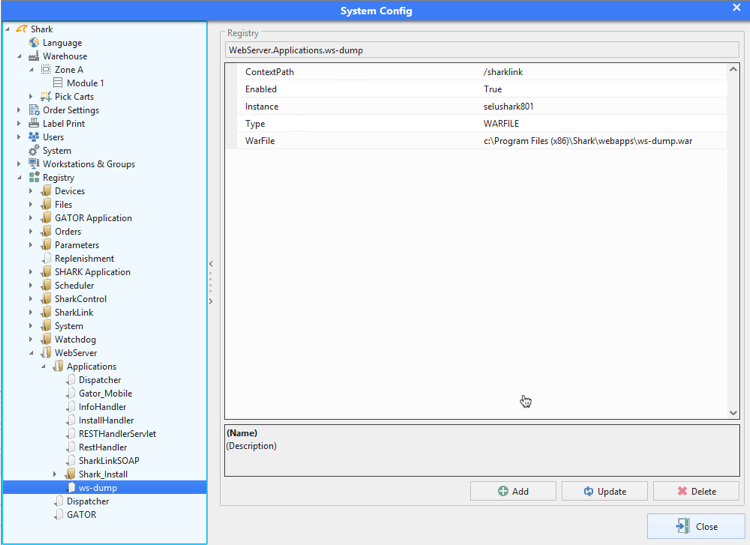Click the WarFile path value
This screenshot has width=750, height=545.
pyautogui.click(x=588, y=141)
